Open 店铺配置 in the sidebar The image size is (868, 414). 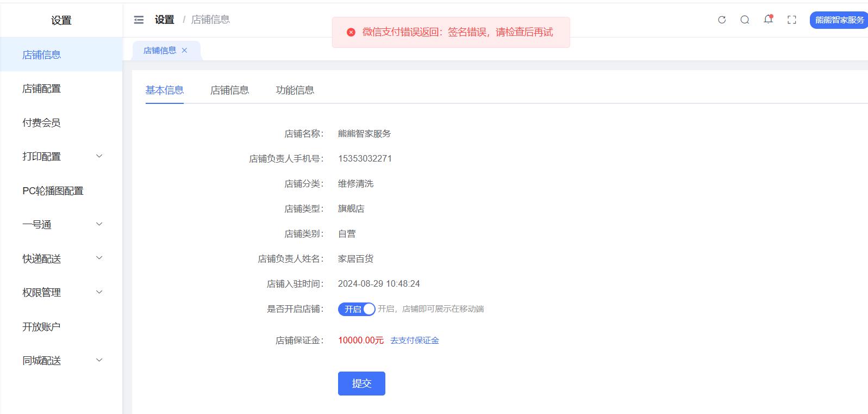point(42,89)
